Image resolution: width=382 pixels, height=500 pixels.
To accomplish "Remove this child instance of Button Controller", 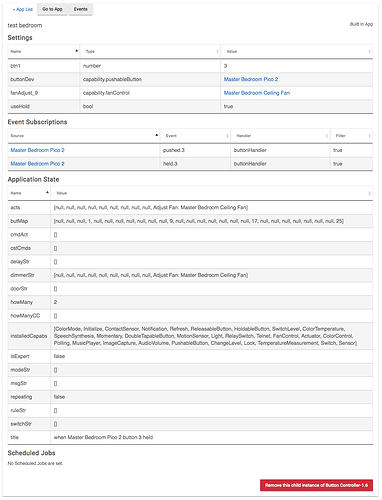I will pyautogui.click(x=316, y=485).
